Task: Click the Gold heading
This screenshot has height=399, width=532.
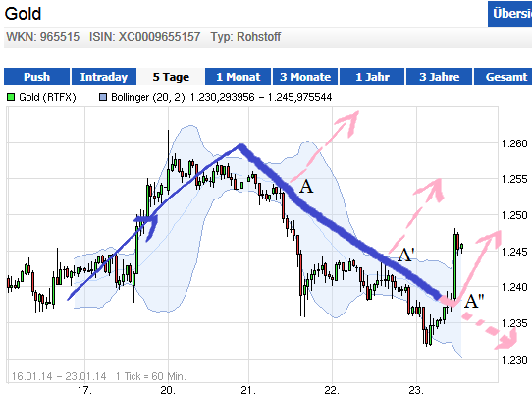Action: (x=23, y=14)
